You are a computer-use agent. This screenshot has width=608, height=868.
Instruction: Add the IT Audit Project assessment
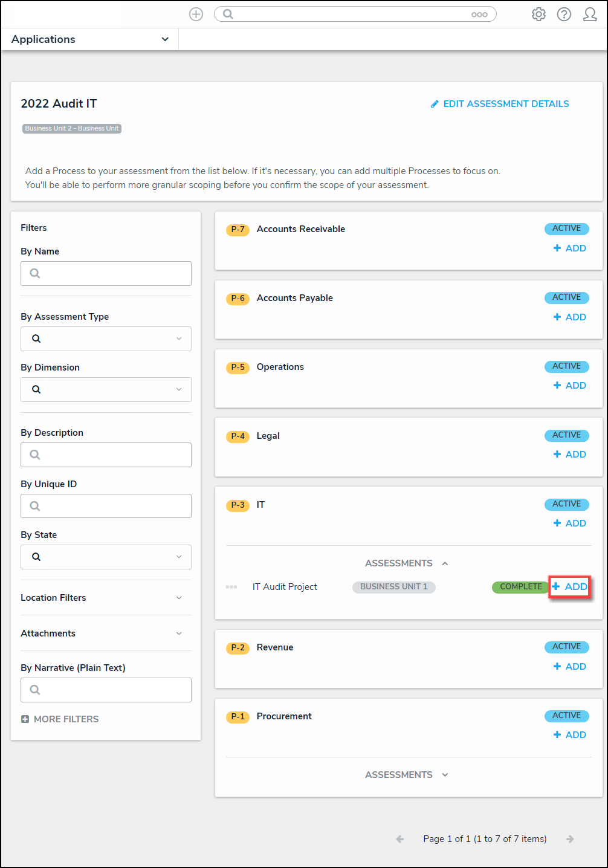pos(570,587)
